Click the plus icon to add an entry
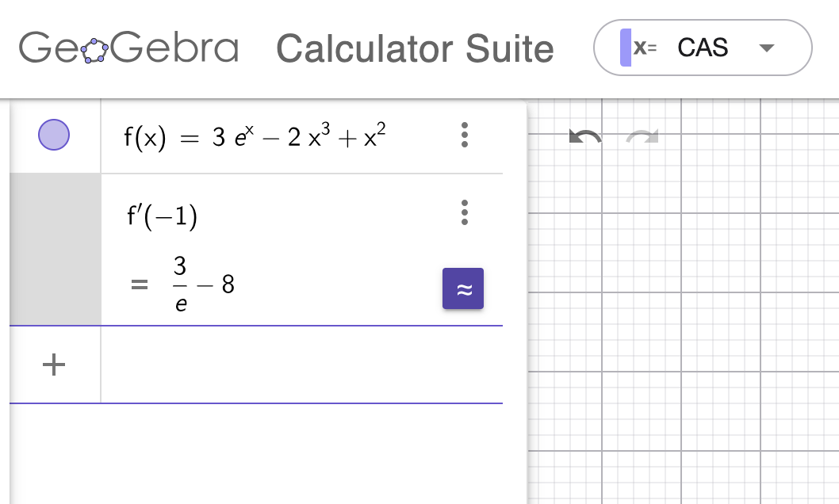Image resolution: width=839 pixels, height=504 pixels. coord(53,365)
